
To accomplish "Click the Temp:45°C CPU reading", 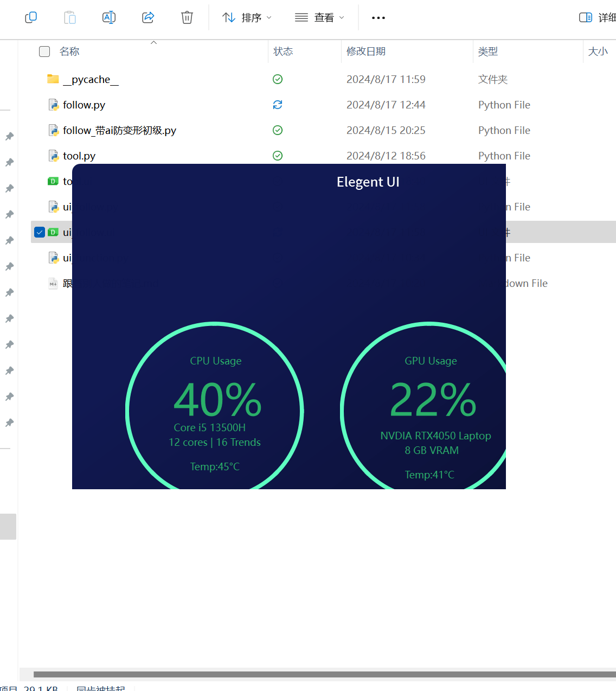I will [x=215, y=466].
